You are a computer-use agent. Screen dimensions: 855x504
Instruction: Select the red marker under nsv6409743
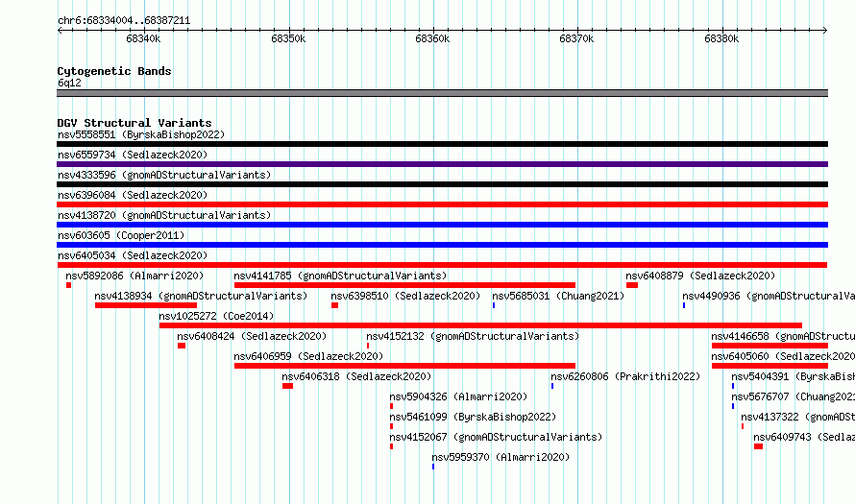coord(759,446)
